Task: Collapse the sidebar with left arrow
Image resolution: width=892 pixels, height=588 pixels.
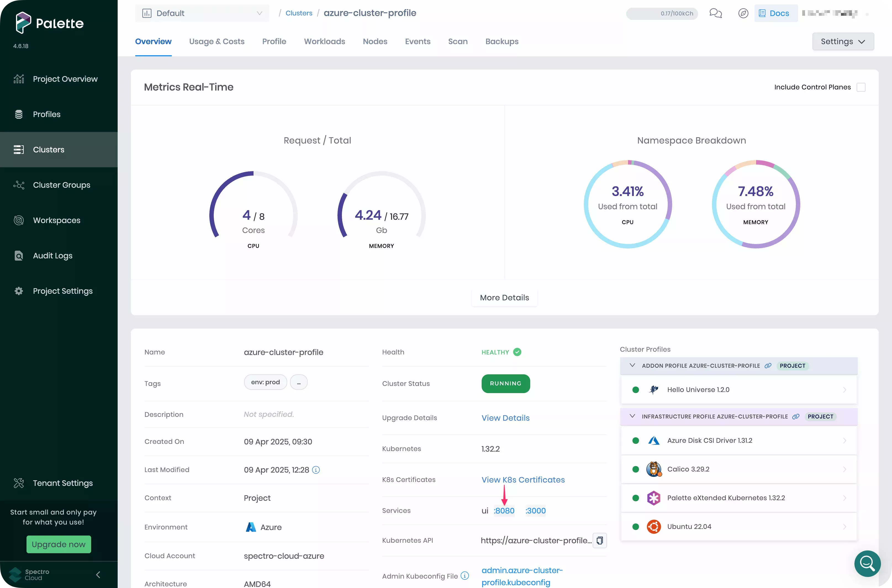Action: click(98, 574)
